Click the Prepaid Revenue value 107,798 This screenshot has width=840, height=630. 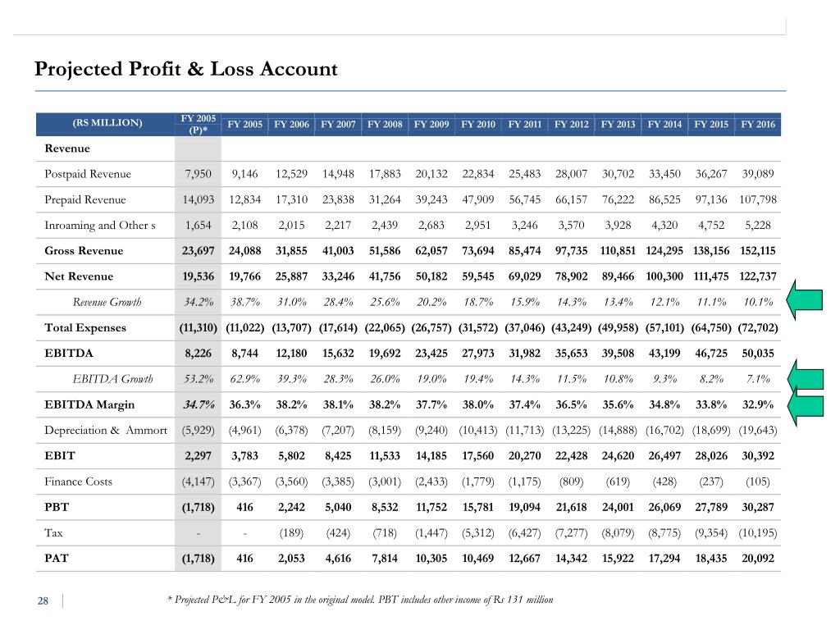[757, 200]
